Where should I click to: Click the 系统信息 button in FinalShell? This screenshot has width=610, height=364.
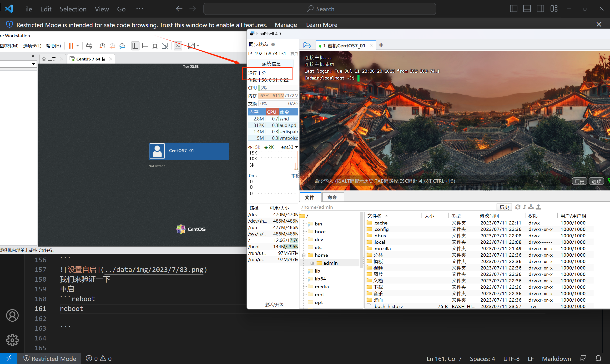(271, 64)
